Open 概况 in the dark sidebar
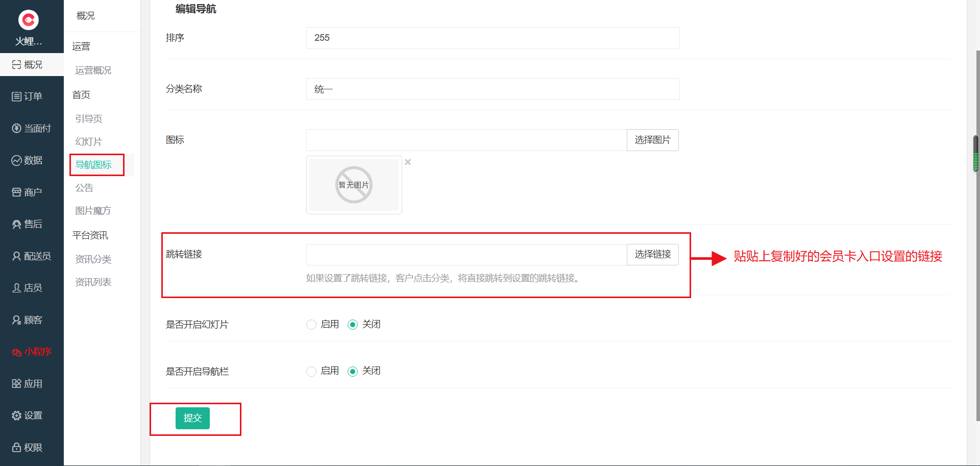 tap(32, 65)
